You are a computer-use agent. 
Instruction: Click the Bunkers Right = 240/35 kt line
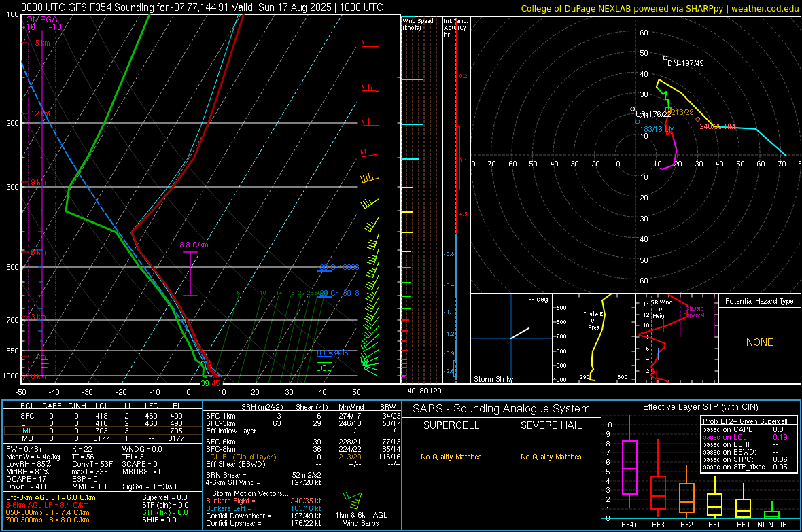(264, 501)
